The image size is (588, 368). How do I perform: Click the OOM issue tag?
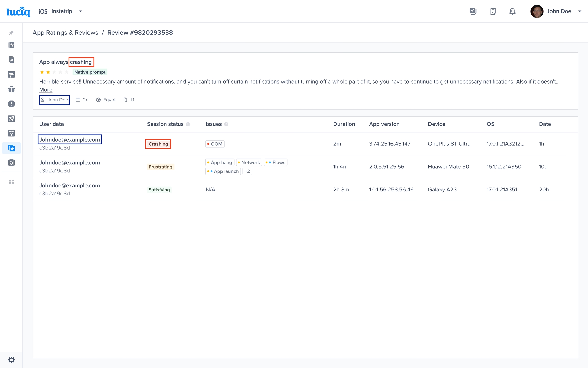[x=215, y=144]
